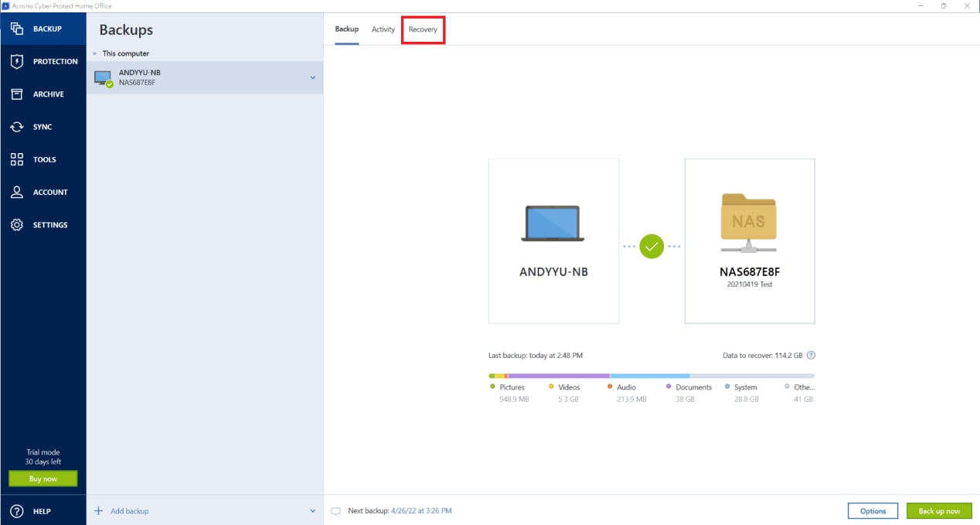980x525 pixels.
Task: Select the NAS687E8F destination box
Action: [750, 241]
